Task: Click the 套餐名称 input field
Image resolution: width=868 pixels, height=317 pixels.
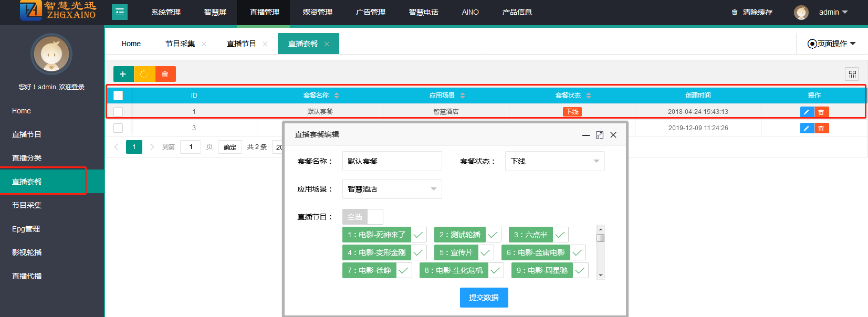Action: [392, 161]
